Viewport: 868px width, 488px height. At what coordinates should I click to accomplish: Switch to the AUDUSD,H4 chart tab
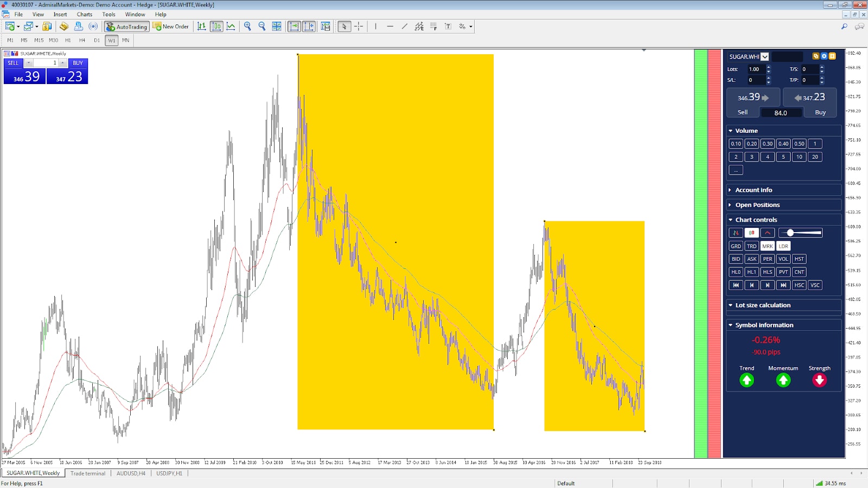click(x=131, y=473)
